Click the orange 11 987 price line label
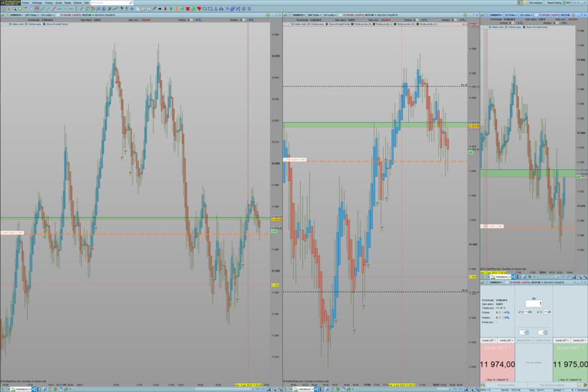 (12, 233)
